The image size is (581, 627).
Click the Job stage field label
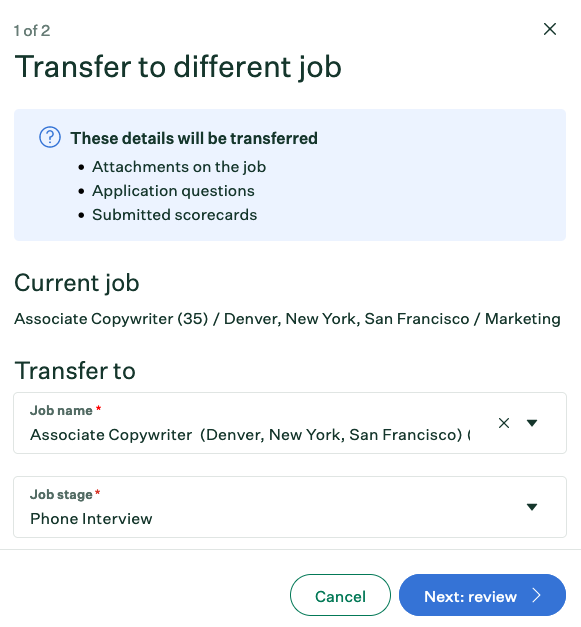61,495
